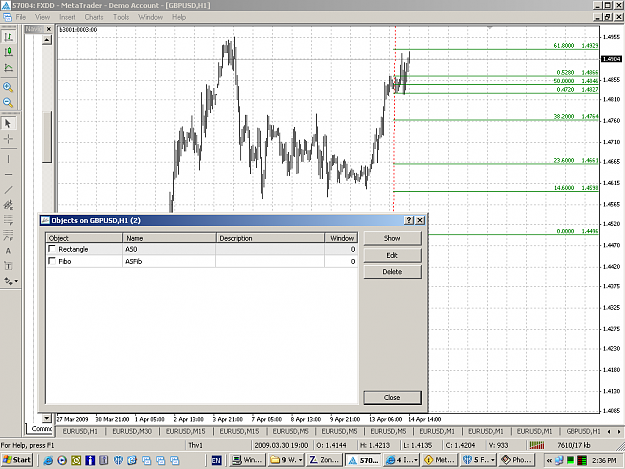
Task: Open the Window menu
Action: point(150,17)
